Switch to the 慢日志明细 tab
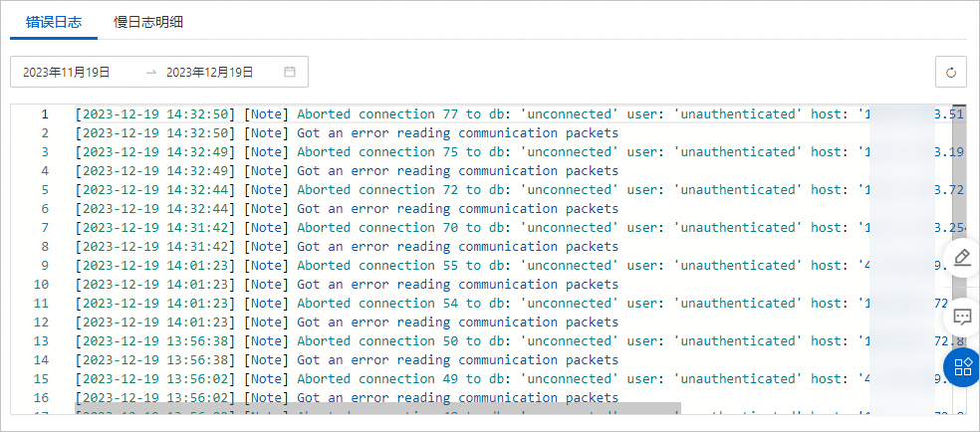Image resolution: width=980 pixels, height=432 pixels. [x=148, y=21]
